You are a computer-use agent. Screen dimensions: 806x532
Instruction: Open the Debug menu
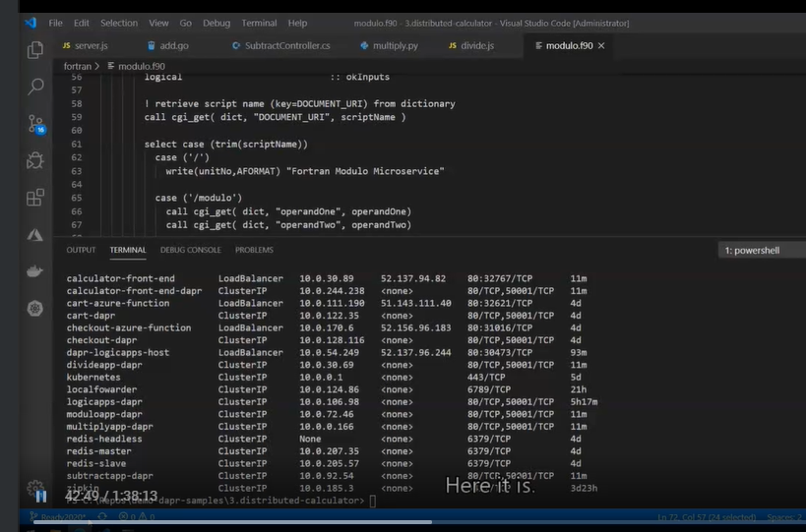point(217,23)
